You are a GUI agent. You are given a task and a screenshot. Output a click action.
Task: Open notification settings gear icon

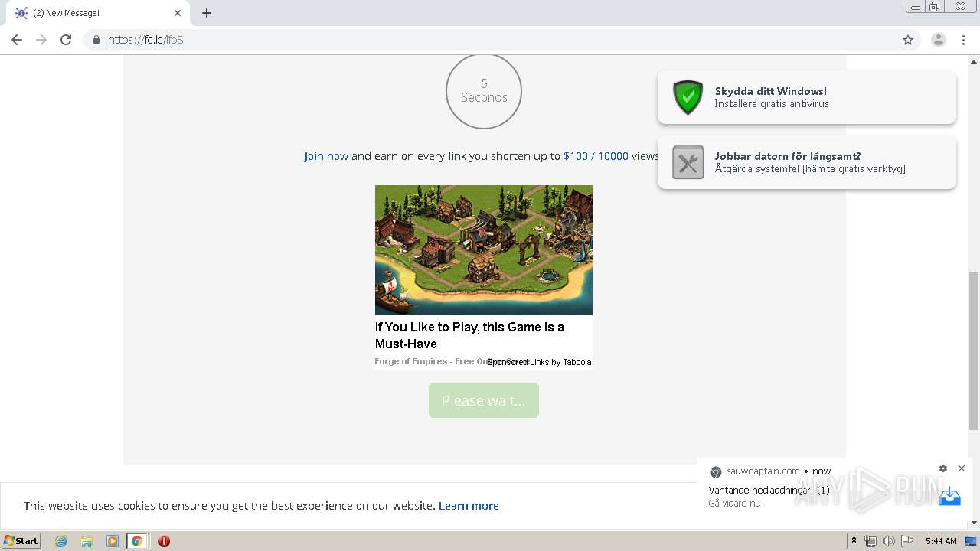[943, 468]
